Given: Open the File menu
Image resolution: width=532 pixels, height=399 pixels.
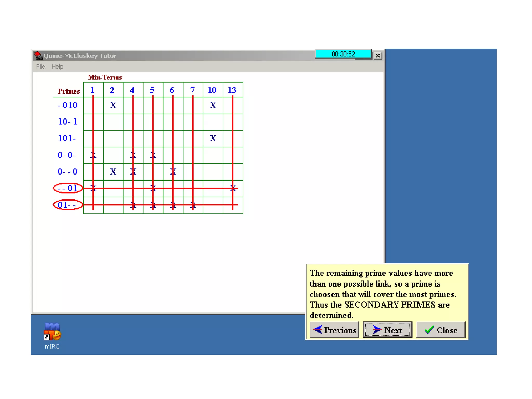Looking at the screenshot, I should point(41,66).
